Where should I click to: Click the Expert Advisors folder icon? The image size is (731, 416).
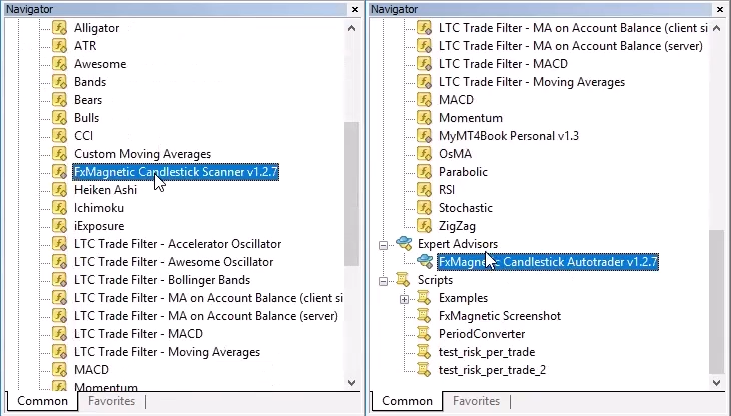(x=404, y=244)
